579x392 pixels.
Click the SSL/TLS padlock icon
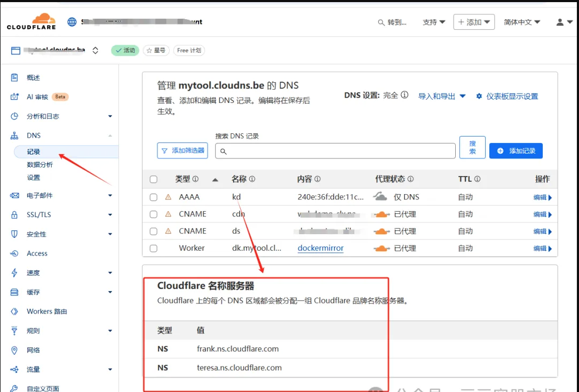pyautogui.click(x=14, y=215)
